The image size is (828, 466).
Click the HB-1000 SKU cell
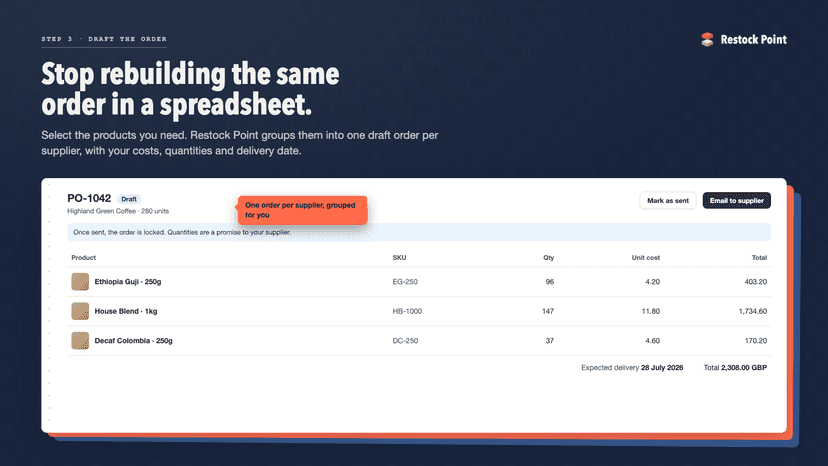click(407, 311)
